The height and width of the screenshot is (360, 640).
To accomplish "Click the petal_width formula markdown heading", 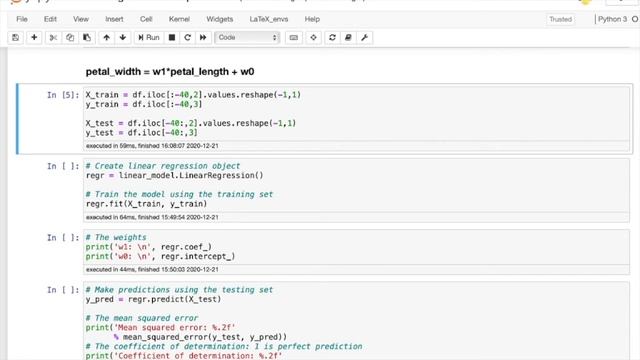I will (x=170, y=72).
